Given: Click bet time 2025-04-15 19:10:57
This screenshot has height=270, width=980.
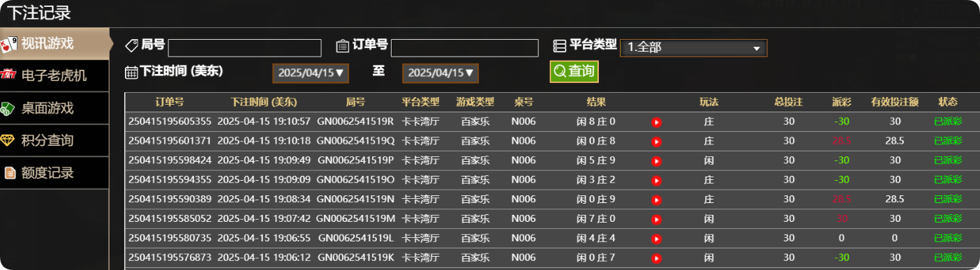Looking at the screenshot, I should click(x=264, y=121).
